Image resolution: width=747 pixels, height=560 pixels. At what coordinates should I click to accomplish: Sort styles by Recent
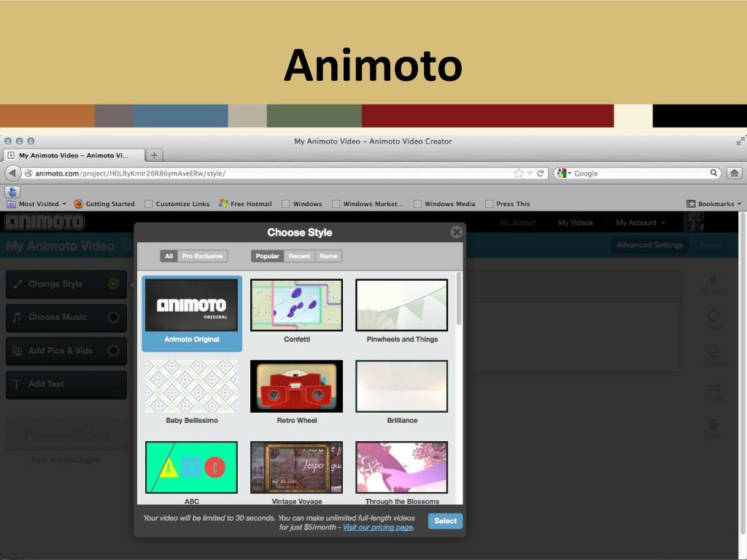(299, 256)
